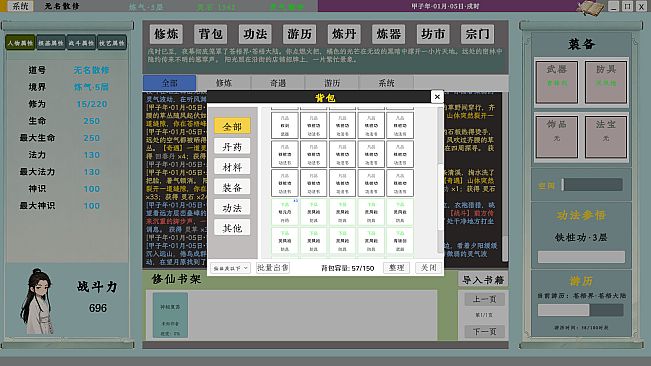Click the 战斗力 value 696

point(98,308)
